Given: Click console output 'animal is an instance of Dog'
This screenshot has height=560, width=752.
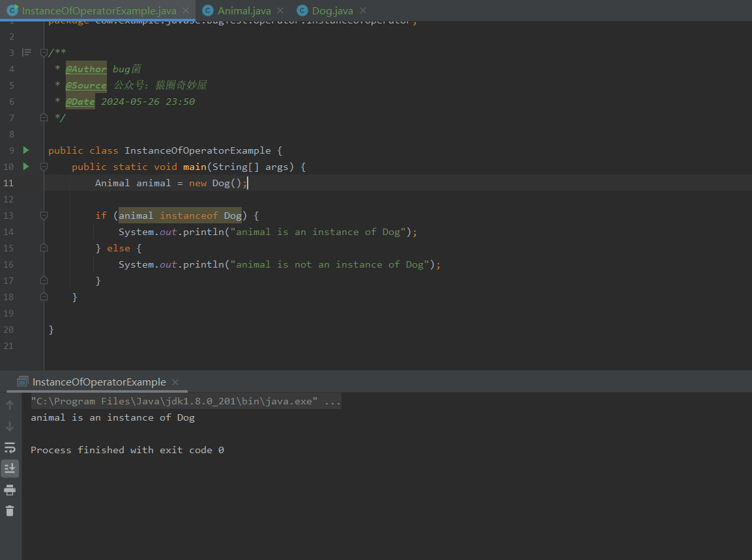Looking at the screenshot, I should click(x=113, y=417).
